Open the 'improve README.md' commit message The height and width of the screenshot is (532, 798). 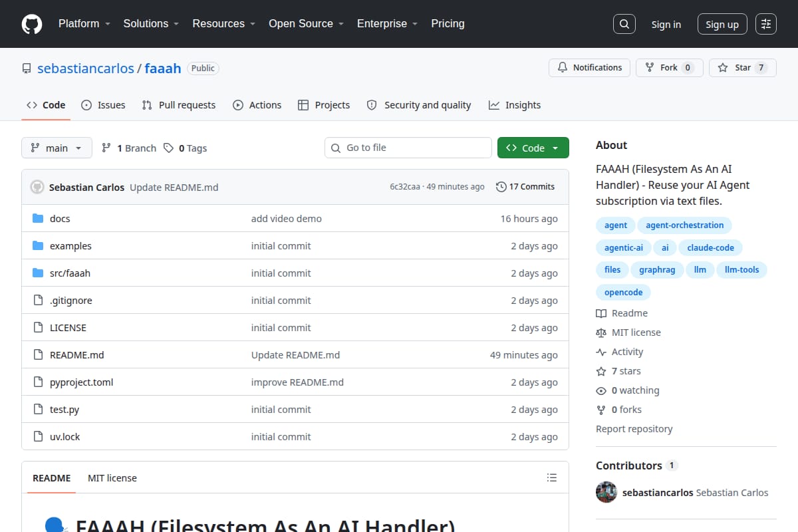click(x=297, y=382)
